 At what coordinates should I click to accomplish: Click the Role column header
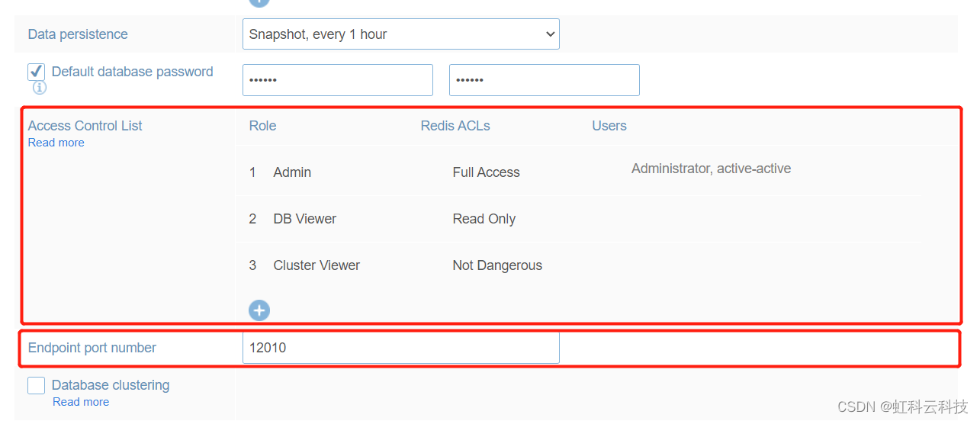(262, 126)
